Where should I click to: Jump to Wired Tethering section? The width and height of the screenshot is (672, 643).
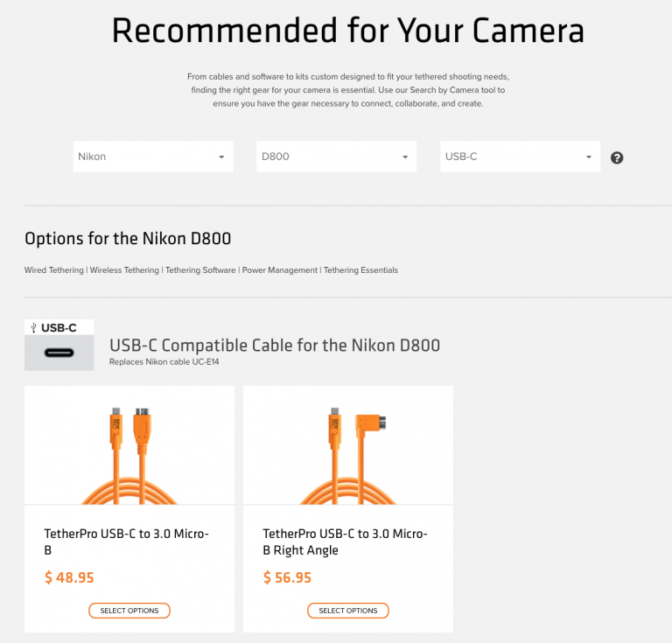coord(54,269)
